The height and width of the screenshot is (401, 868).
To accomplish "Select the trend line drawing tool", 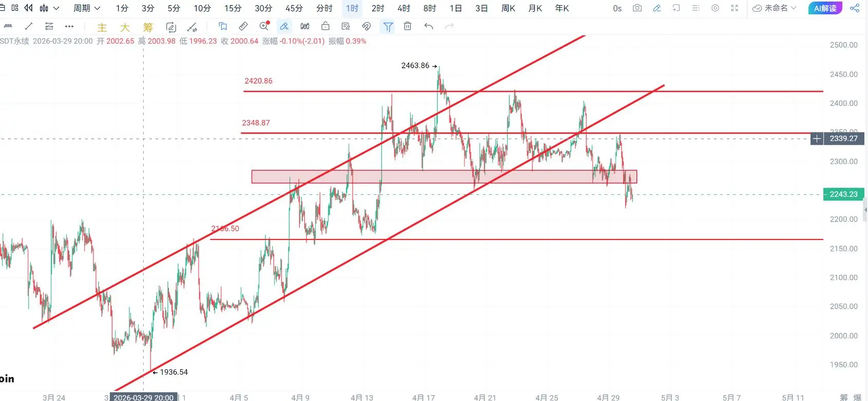I will pos(29,26).
